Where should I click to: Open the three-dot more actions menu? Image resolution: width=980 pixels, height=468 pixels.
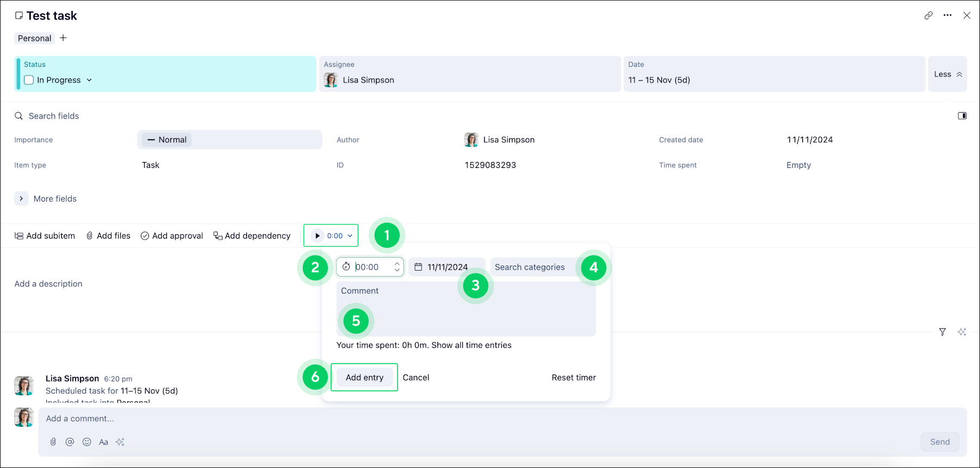[x=947, y=16]
